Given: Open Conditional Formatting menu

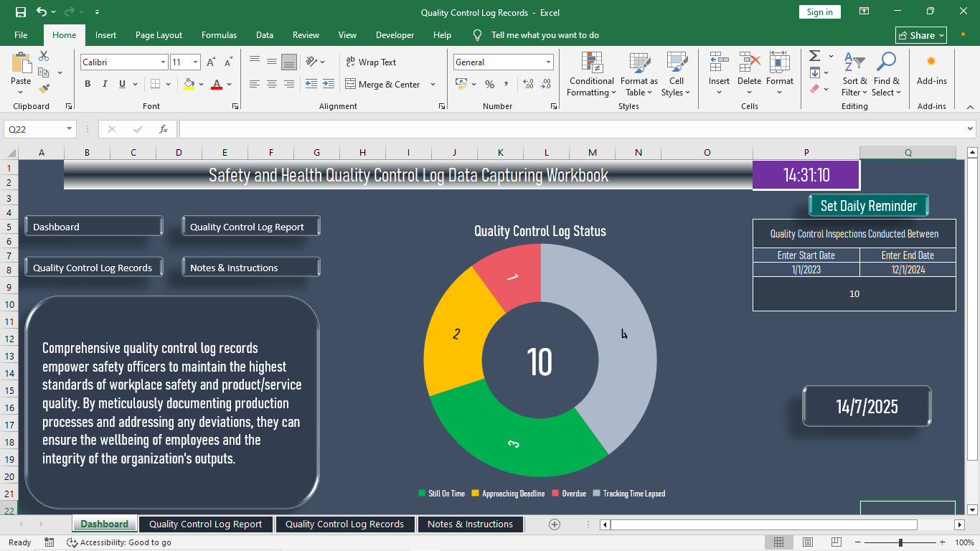Looking at the screenshot, I should click(590, 74).
